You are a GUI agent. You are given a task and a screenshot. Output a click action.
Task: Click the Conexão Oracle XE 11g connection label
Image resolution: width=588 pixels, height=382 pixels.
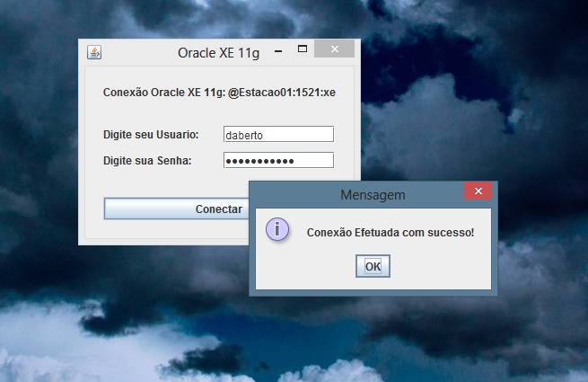pyautogui.click(x=219, y=93)
